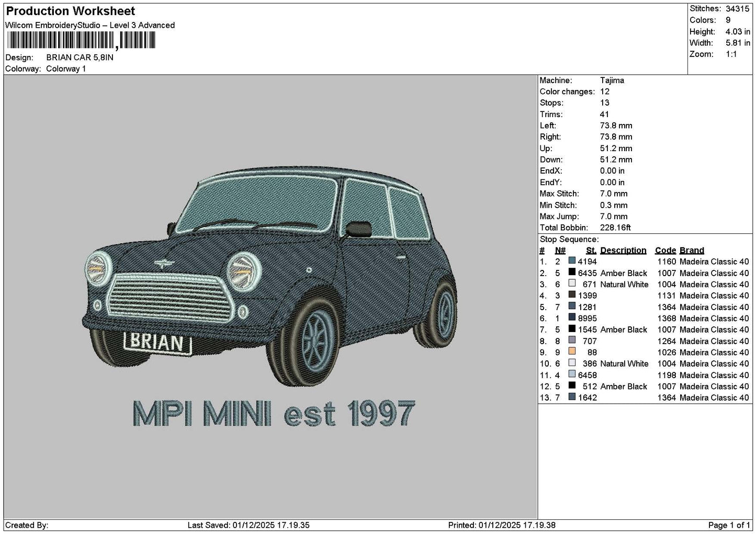Select the Min Stitch value 0.3 mm
The height and width of the screenshot is (534, 756).
coord(615,205)
